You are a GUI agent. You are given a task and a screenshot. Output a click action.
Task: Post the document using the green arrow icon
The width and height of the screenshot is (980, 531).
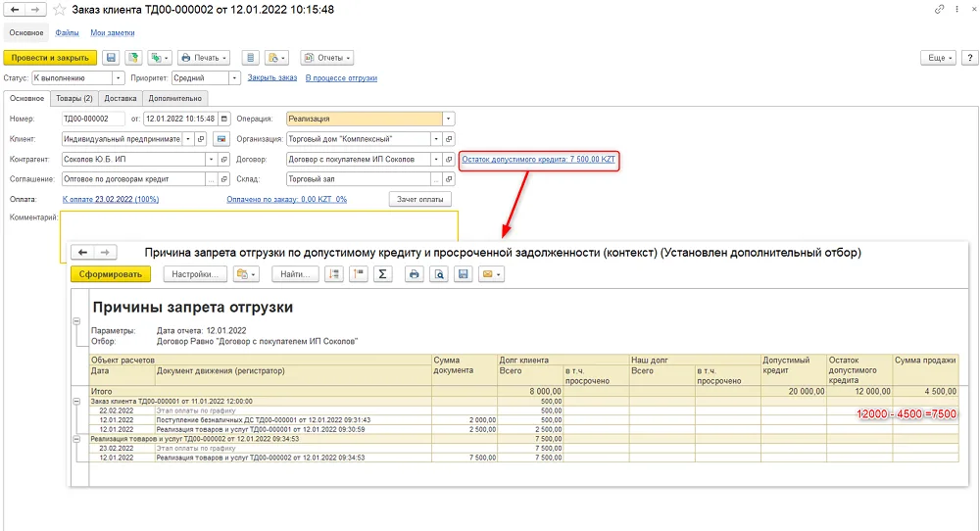(133, 58)
